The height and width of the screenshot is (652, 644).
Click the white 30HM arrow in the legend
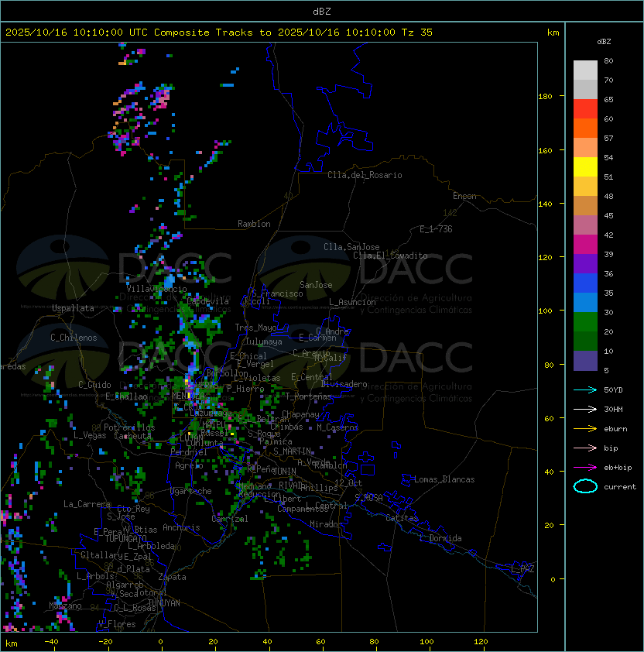click(585, 409)
